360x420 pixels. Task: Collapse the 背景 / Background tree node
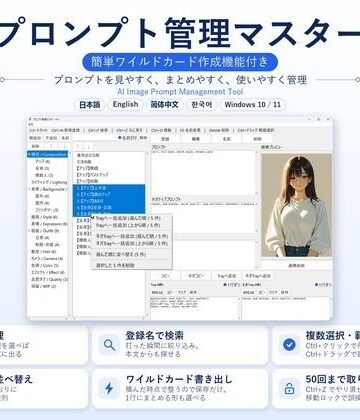[x=30, y=189]
